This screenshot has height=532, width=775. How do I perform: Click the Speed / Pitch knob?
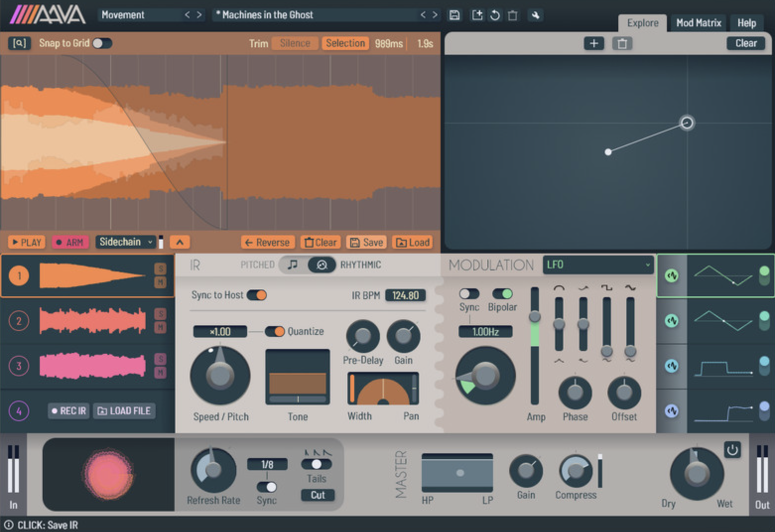[x=220, y=376]
